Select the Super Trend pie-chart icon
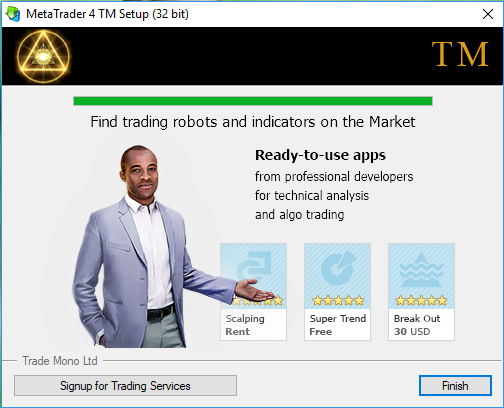 (x=338, y=267)
